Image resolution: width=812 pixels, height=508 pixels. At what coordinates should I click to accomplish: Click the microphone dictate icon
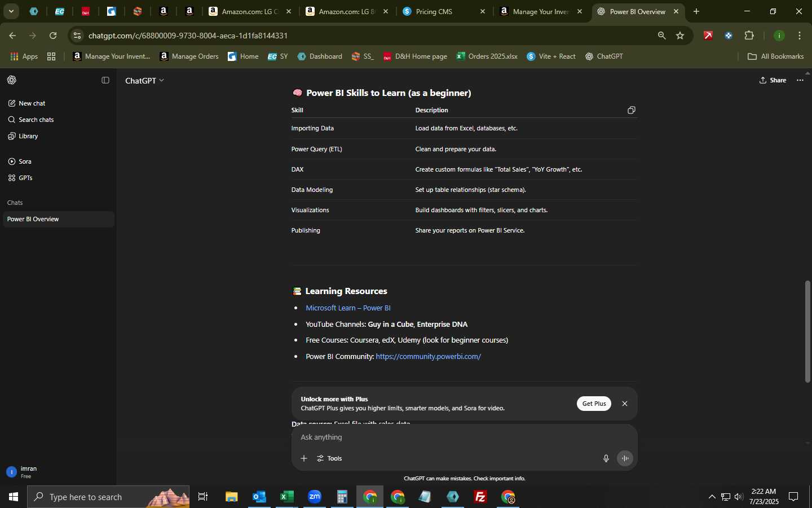(606, 458)
